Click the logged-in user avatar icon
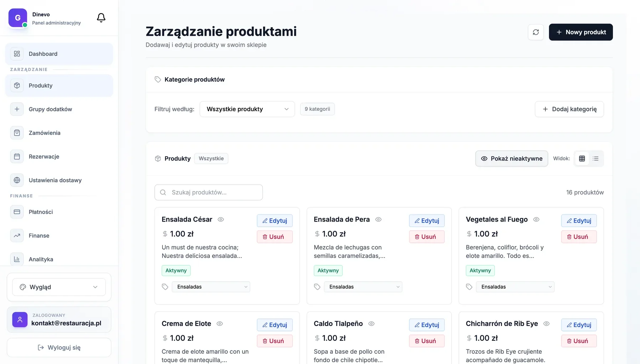 click(20, 320)
